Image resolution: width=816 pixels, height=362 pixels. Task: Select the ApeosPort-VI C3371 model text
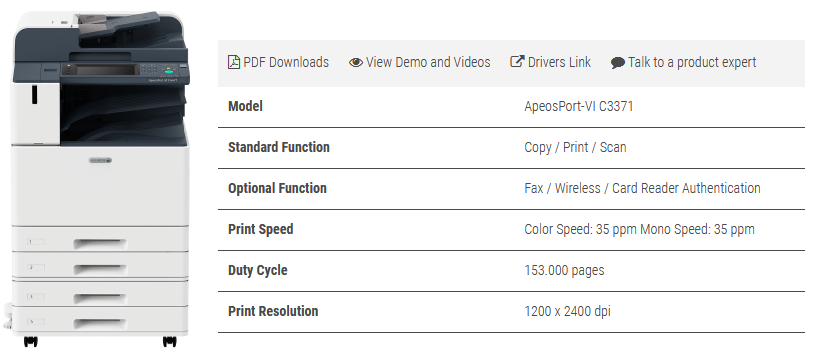[579, 107]
